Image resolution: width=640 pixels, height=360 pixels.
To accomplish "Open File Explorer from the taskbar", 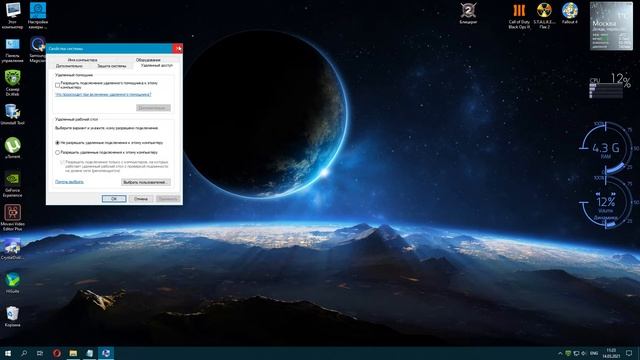I will [73, 353].
